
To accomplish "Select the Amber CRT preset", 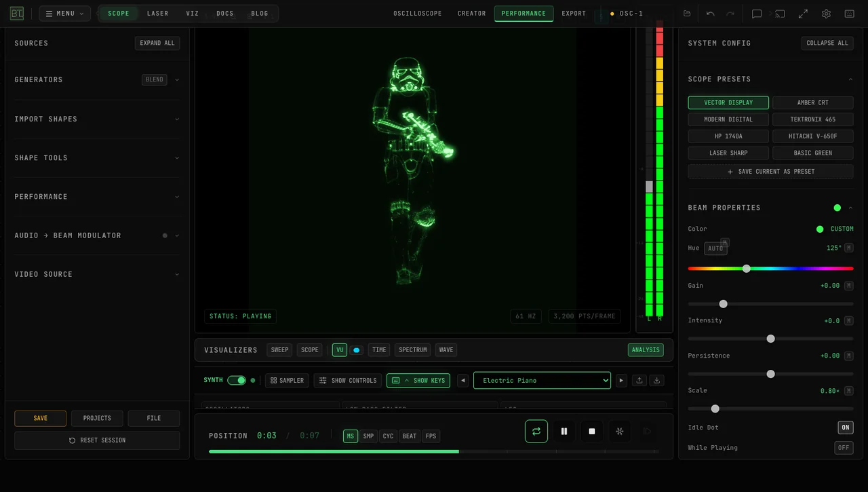I will tap(812, 102).
